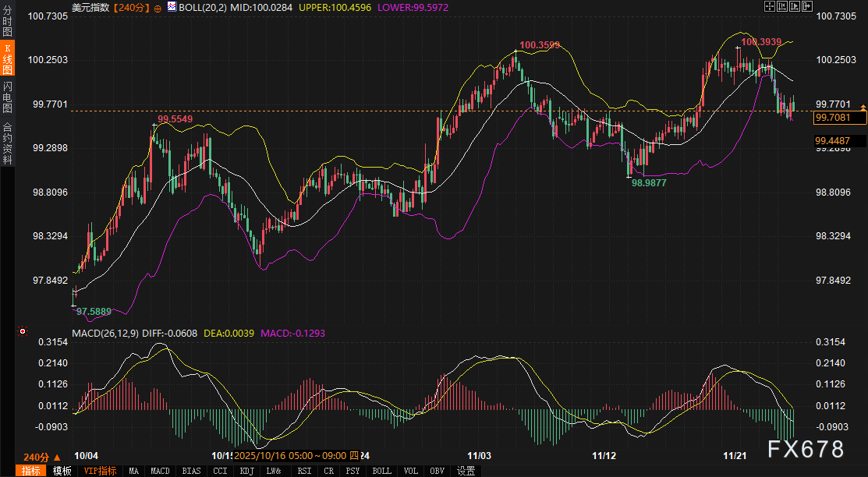Open the VIP指标 tab

tap(100, 471)
